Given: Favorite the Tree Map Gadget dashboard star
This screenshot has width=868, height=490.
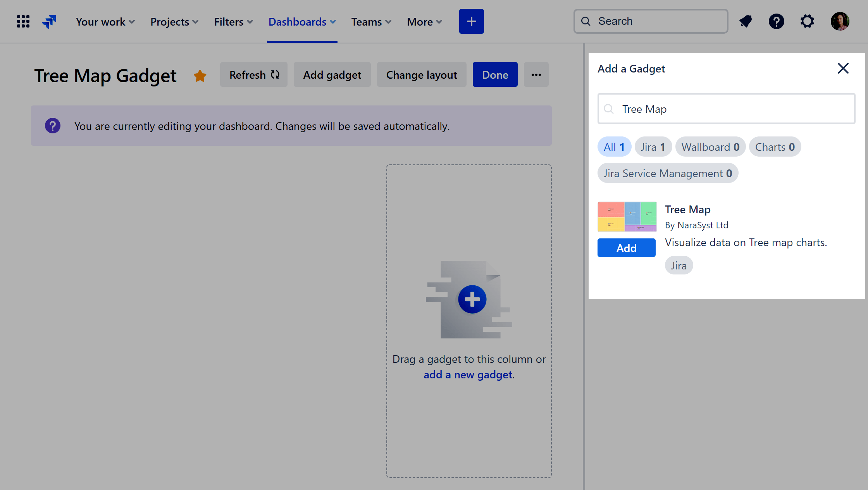Looking at the screenshot, I should pos(200,76).
